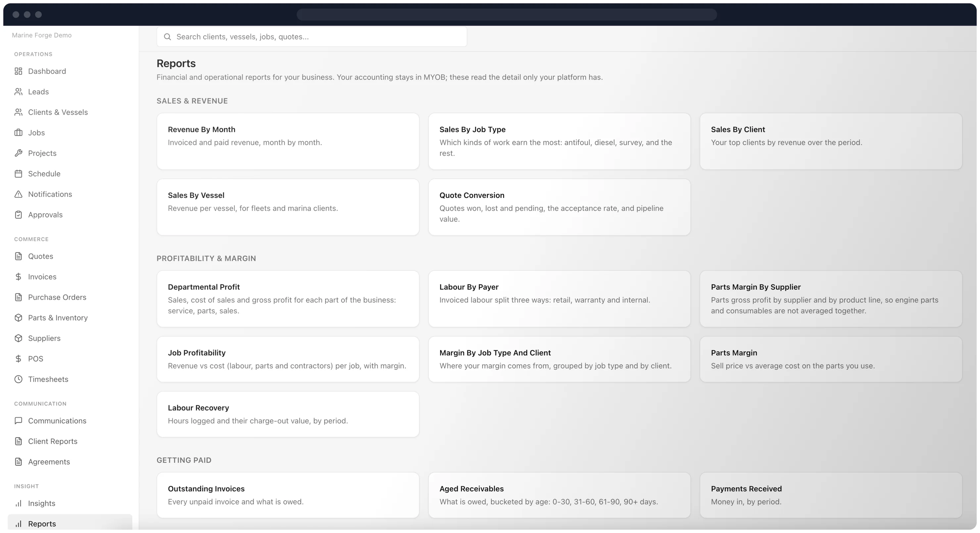Click the Clients & Vessels people icon
This screenshot has height=533, width=980.
(18, 112)
